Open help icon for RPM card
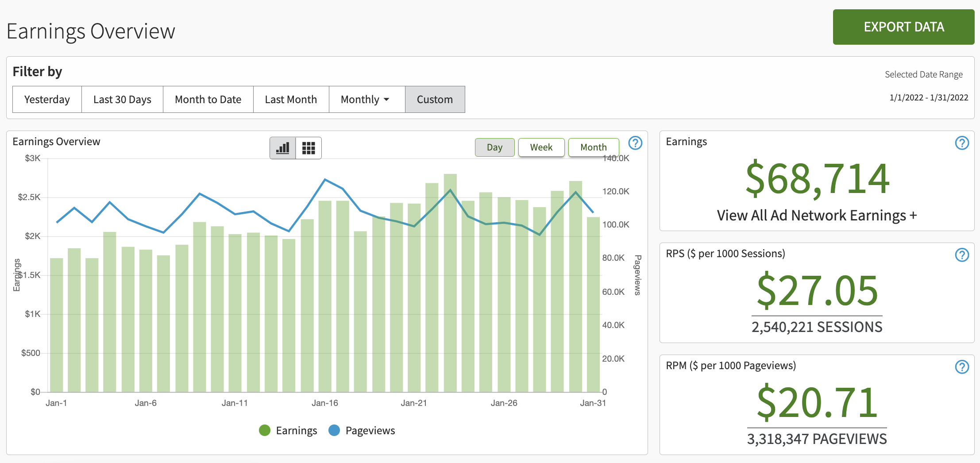The width and height of the screenshot is (980, 463). click(961, 367)
